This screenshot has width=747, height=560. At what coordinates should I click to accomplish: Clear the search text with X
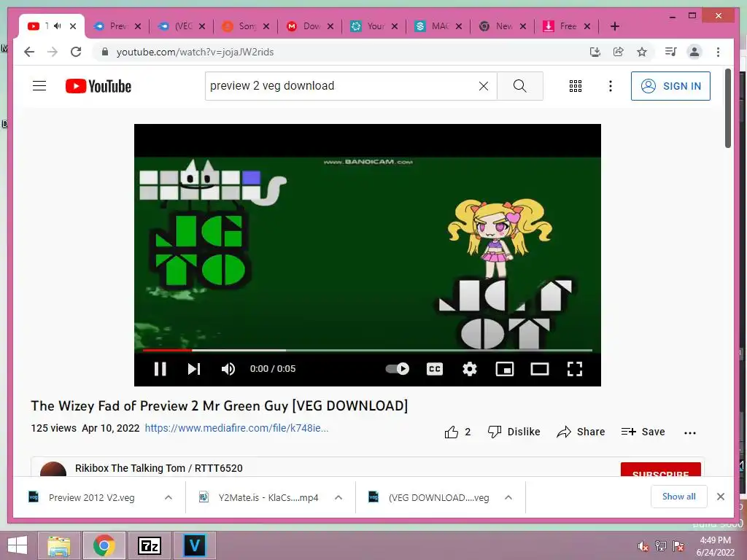pos(483,86)
